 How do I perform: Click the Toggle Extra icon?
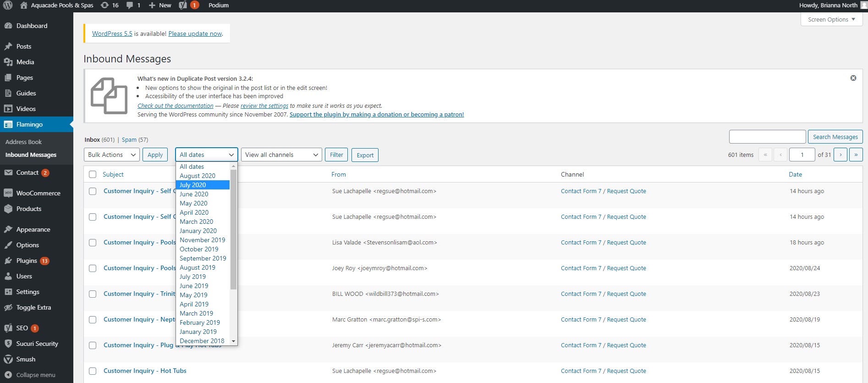(x=8, y=307)
